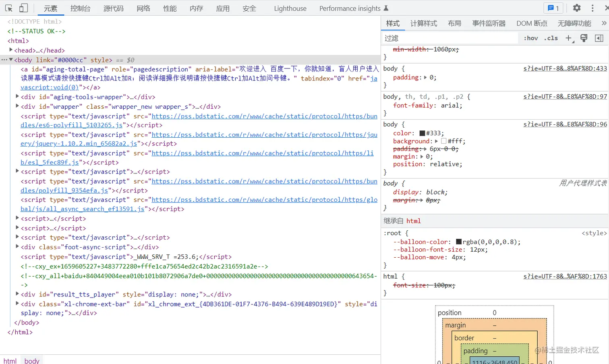Open the balloon-color rgba swatch

pyautogui.click(x=459, y=242)
